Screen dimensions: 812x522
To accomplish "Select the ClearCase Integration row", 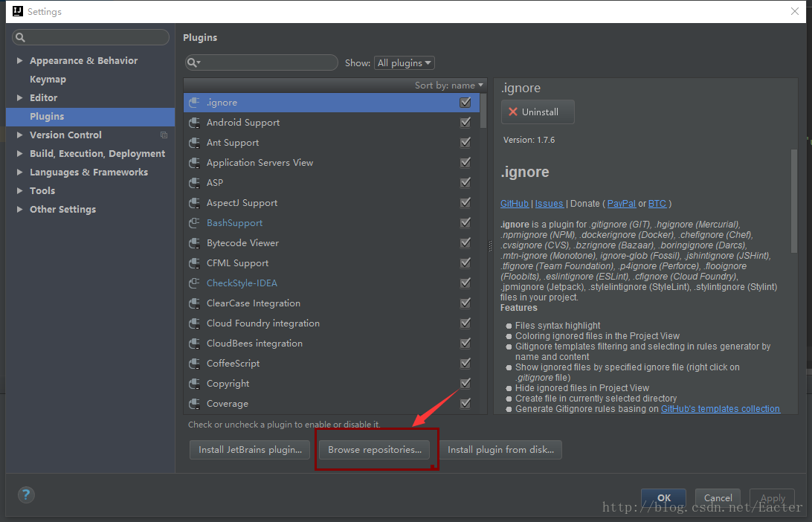I will pyautogui.click(x=332, y=303).
